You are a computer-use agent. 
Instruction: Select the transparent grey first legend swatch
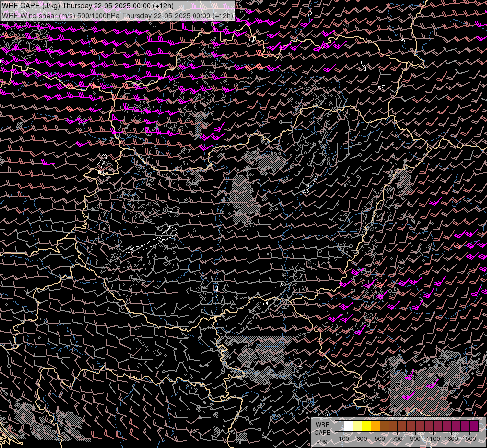click(x=339, y=426)
